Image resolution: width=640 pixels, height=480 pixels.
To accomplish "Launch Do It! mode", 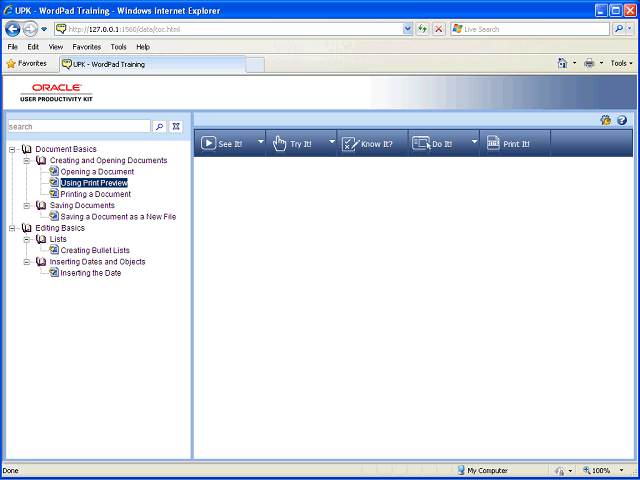I will (x=438, y=144).
